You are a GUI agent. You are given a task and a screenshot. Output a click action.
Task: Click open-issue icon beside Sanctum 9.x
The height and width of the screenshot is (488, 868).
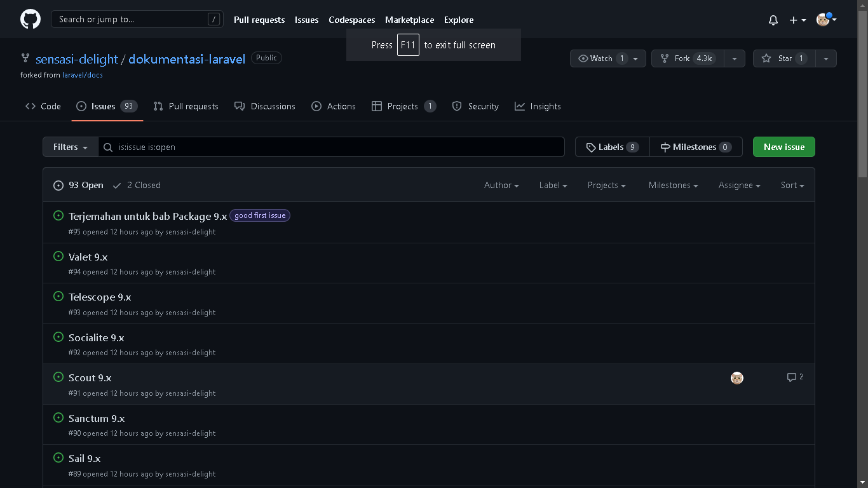58,417
